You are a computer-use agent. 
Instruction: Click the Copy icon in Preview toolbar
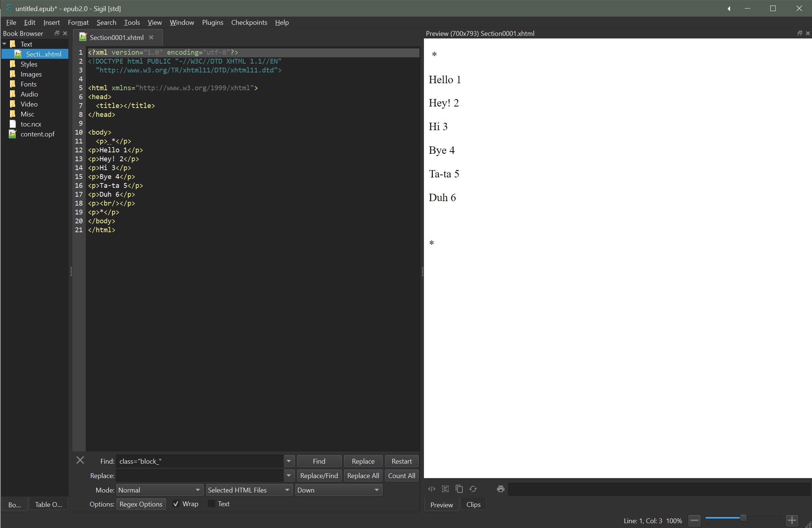pos(459,489)
